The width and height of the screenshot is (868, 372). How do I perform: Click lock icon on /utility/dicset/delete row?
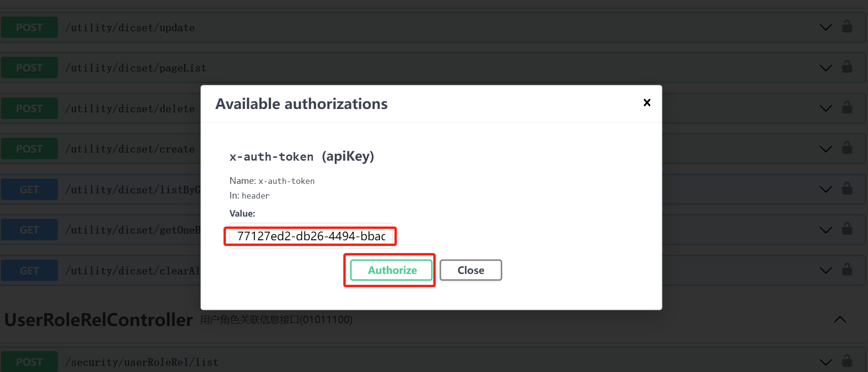click(847, 108)
